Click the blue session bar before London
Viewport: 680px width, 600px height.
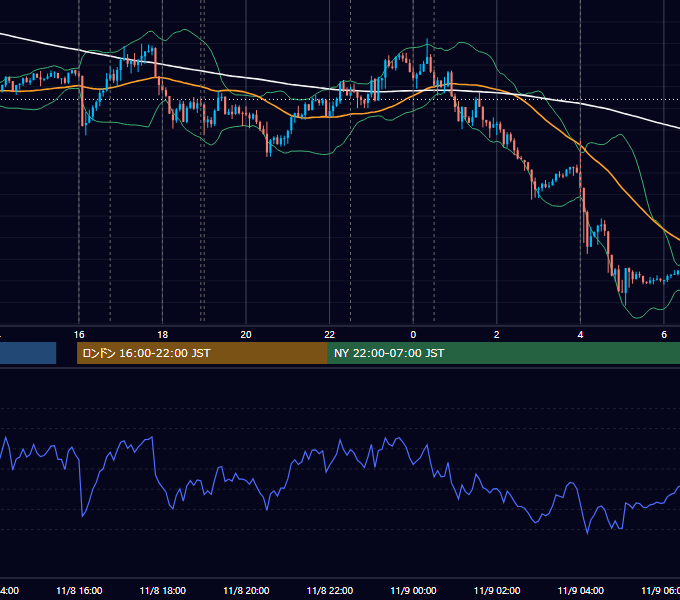click(x=28, y=353)
